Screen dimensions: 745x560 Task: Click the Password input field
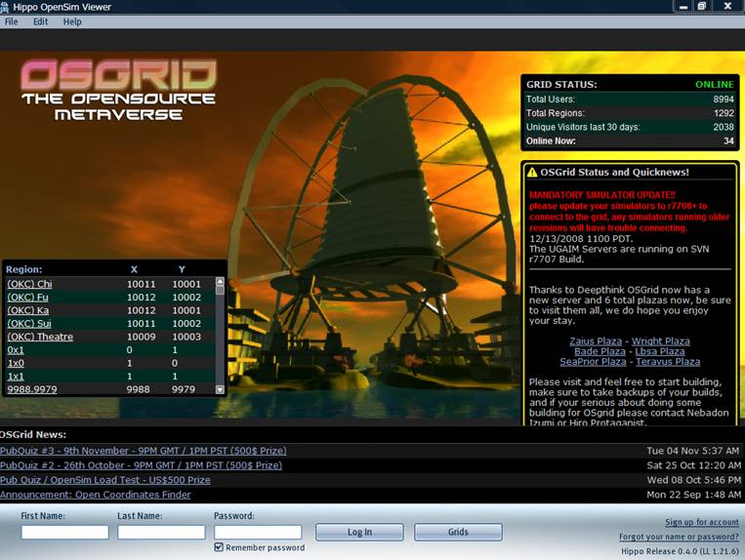pyautogui.click(x=258, y=532)
